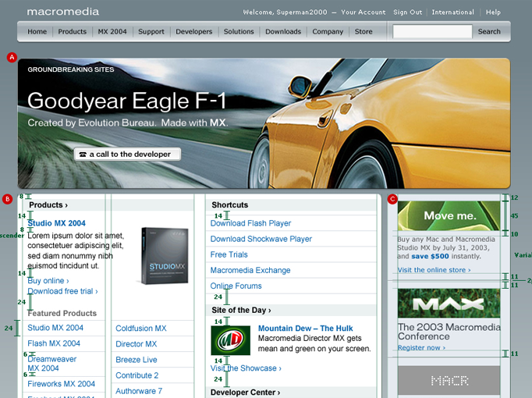Click inside the search text field
The image size is (532, 398).
point(432,32)
